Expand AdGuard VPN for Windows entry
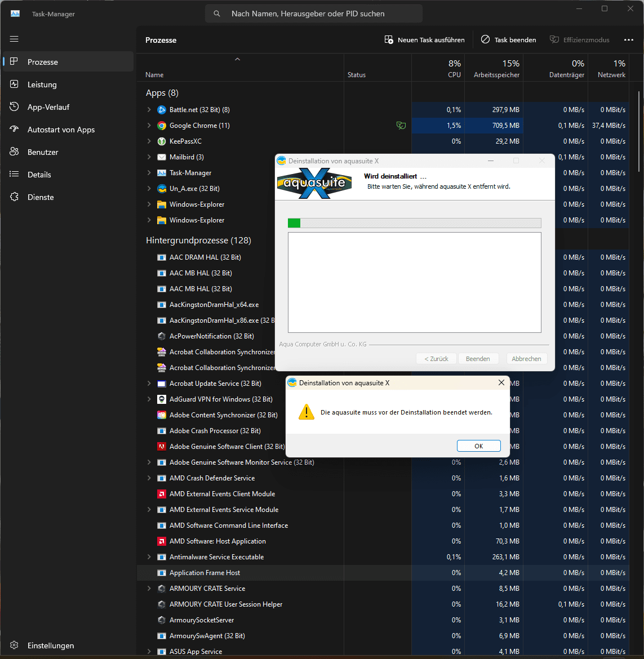The image size is (644, 659). (149, 399)
